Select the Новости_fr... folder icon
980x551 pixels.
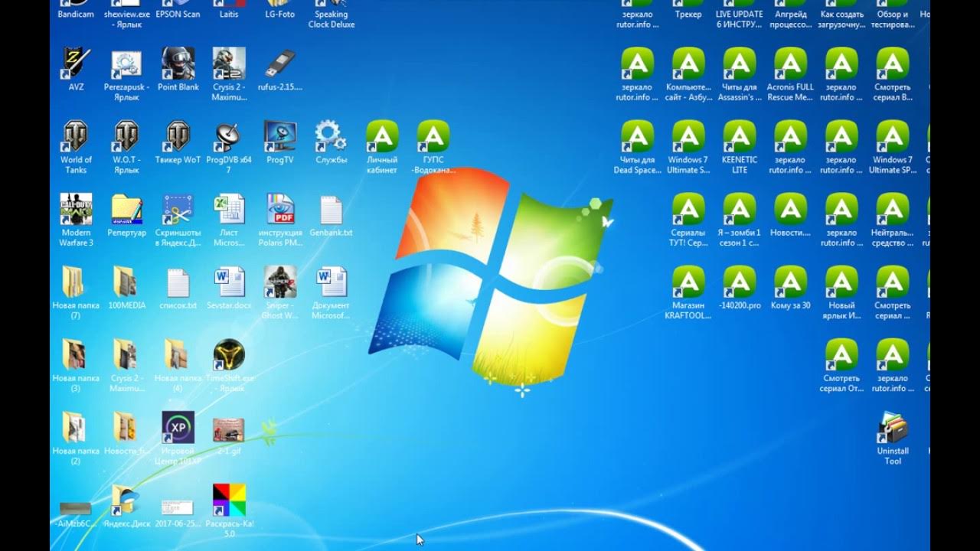pyautogui.click(x=126, y=427)
